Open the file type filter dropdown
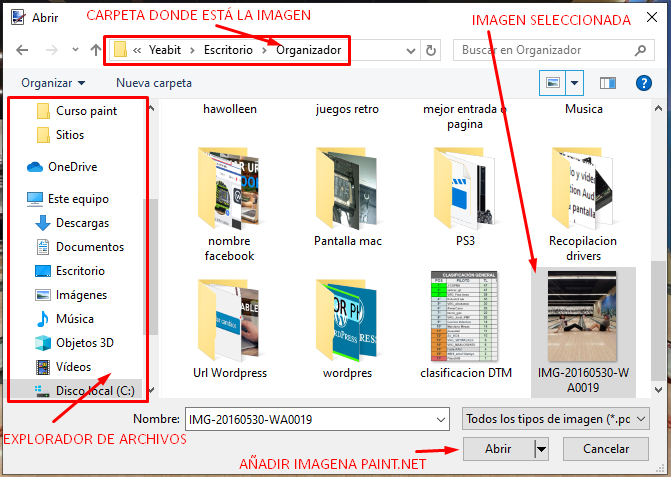 [x=557, y=419]
